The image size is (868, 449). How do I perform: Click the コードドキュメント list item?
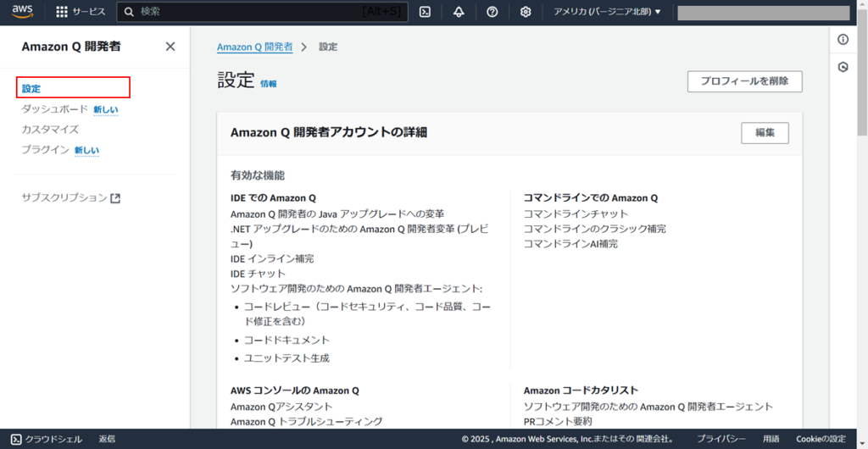pos(287,340)
